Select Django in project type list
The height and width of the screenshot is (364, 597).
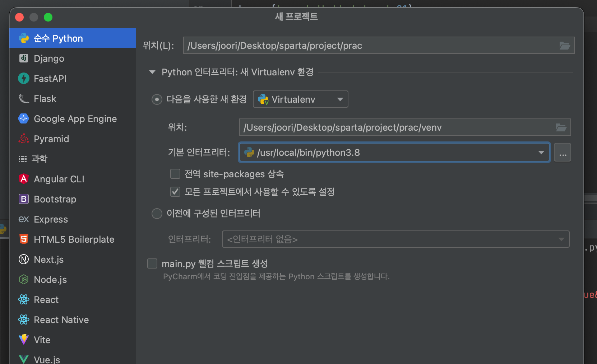point(73,58)
